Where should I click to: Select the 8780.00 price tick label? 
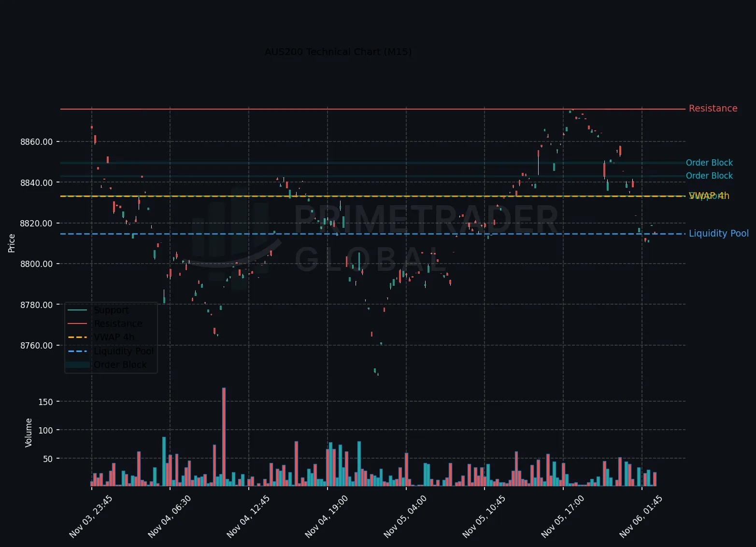point(37,305)
